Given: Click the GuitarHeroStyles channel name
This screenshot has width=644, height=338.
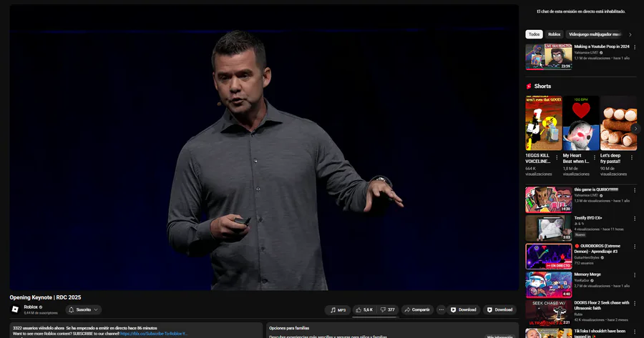Looking at the screenshot, I should point(588,257).
